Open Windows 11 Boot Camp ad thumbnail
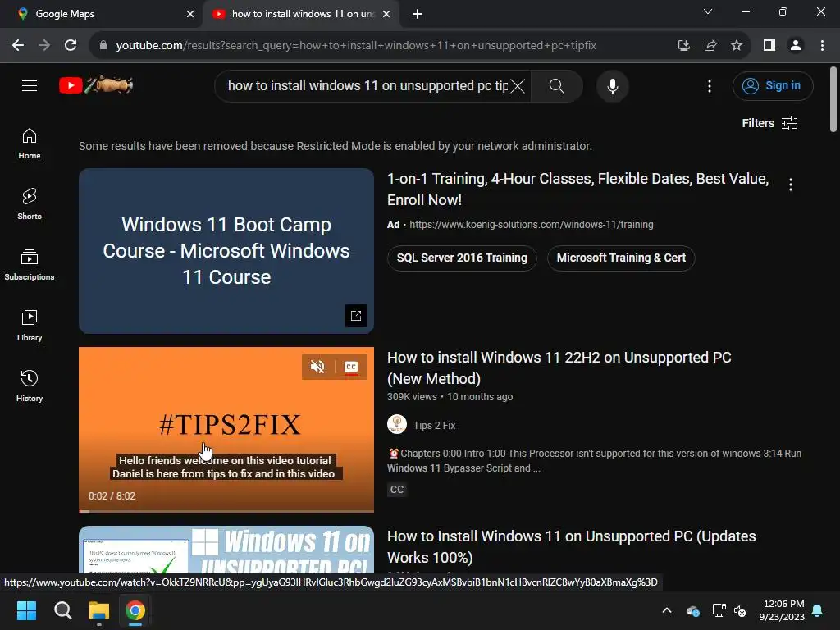Image resolution: width=840 pixels, height=630 pixels. click(x=226, y=251)
